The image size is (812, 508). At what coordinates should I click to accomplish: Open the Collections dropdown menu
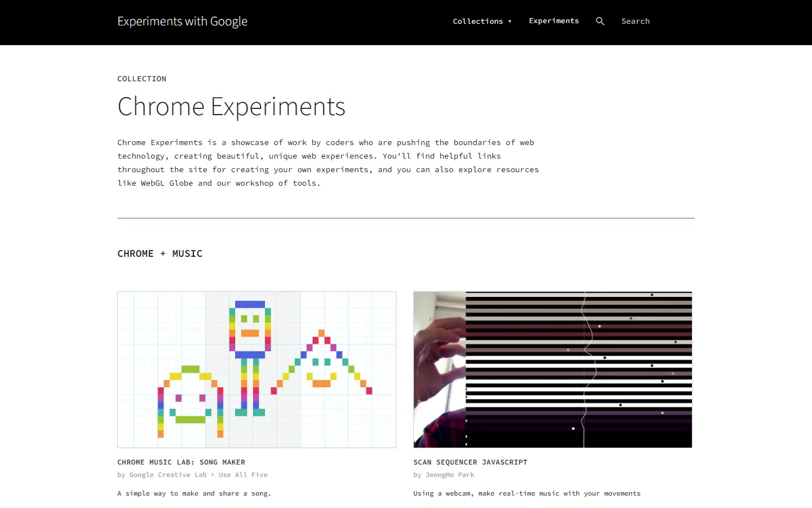482,21
